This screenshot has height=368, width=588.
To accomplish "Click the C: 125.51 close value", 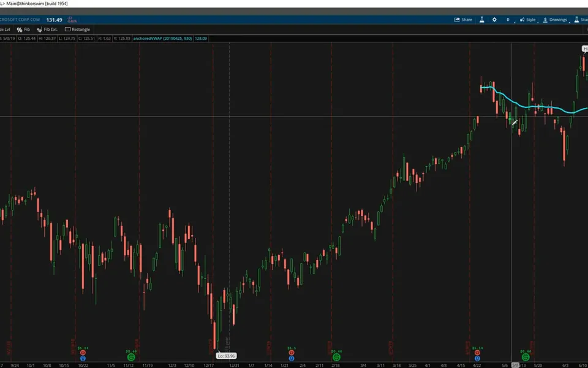I will point(86,38).
